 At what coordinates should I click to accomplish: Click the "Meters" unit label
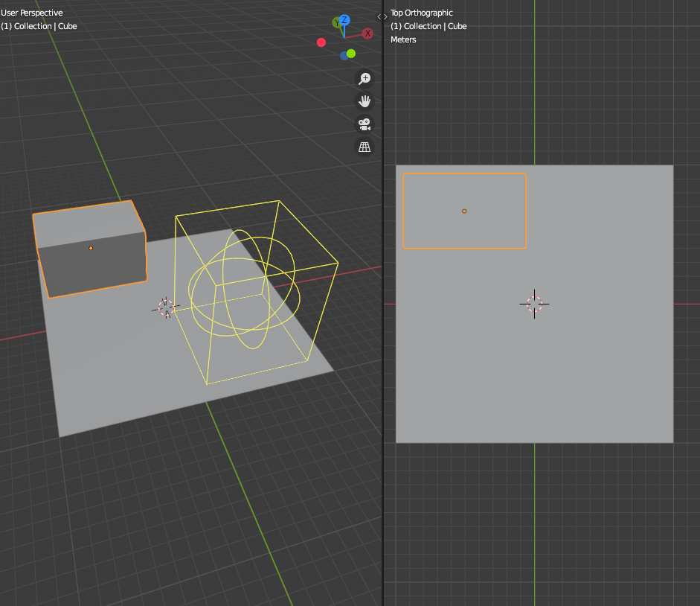tap(403, 39)
